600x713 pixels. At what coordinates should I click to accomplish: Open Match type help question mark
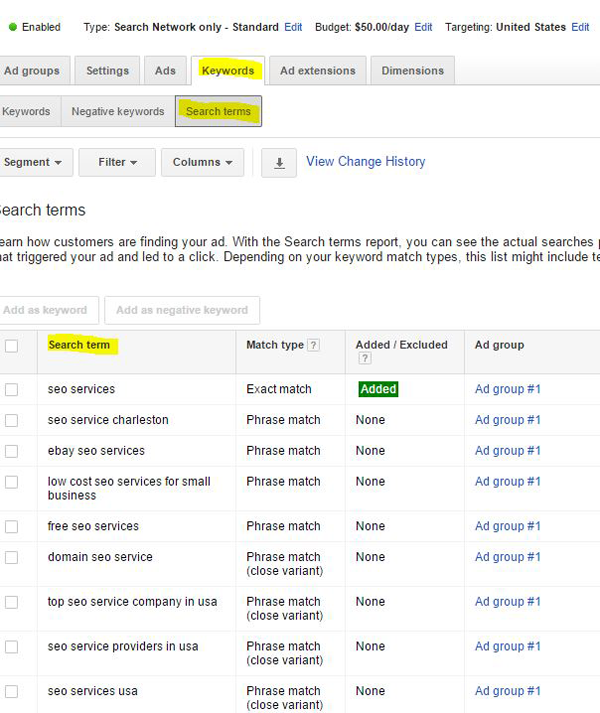point(313,345)
